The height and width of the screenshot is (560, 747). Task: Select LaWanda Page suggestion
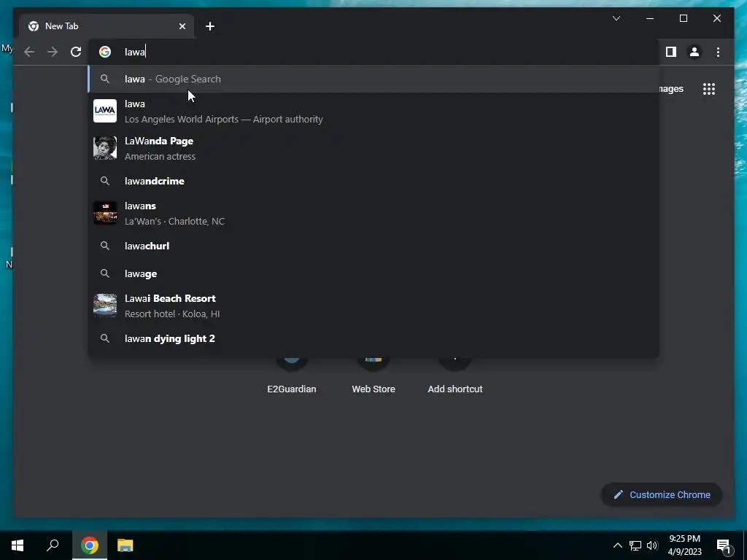tap(374, 148)
